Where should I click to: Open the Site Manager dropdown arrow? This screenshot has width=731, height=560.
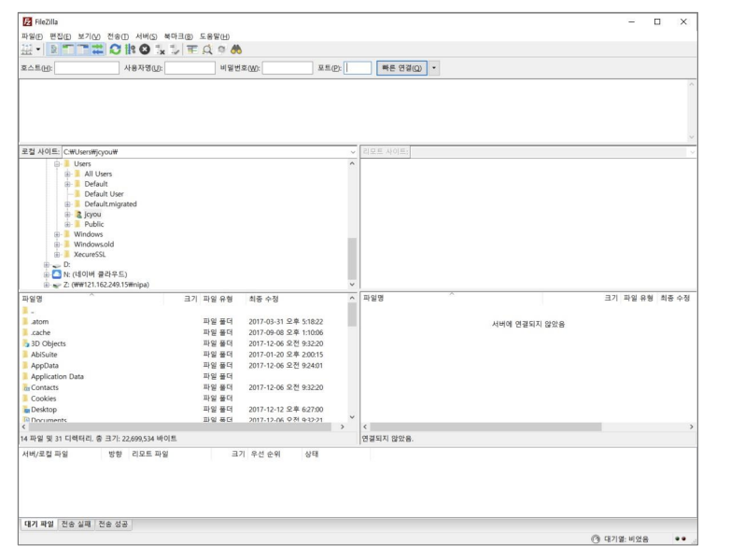click(x=38, y=49)
